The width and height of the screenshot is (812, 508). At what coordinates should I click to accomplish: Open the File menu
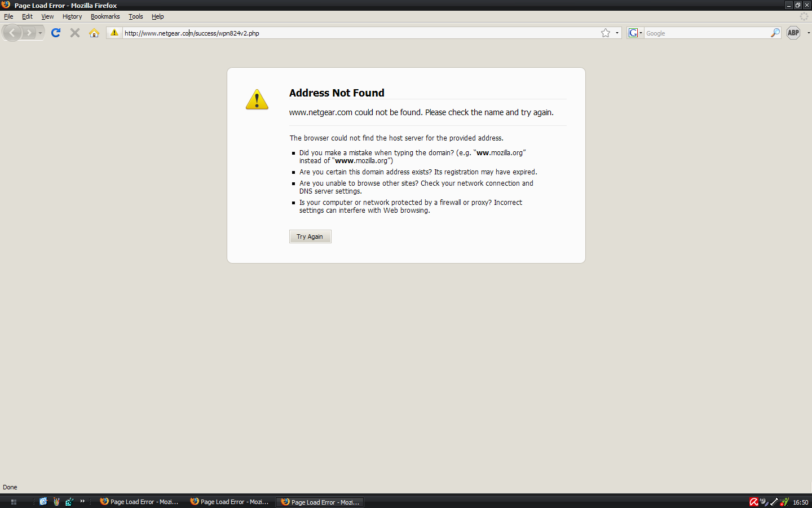(x=8, y=16)
